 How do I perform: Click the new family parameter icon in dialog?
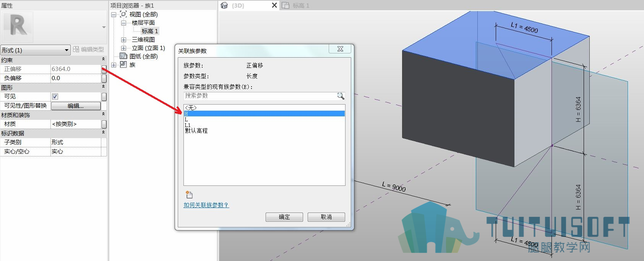(x=189, y=194)
